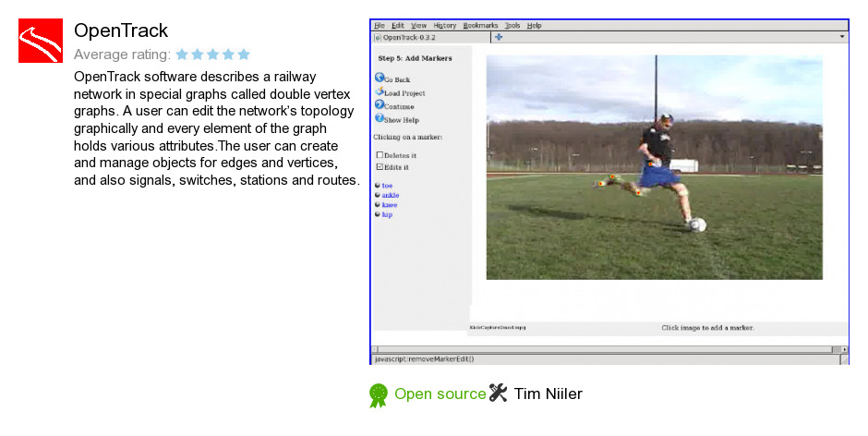Click the Tim Niiler author link

(548, 394)
